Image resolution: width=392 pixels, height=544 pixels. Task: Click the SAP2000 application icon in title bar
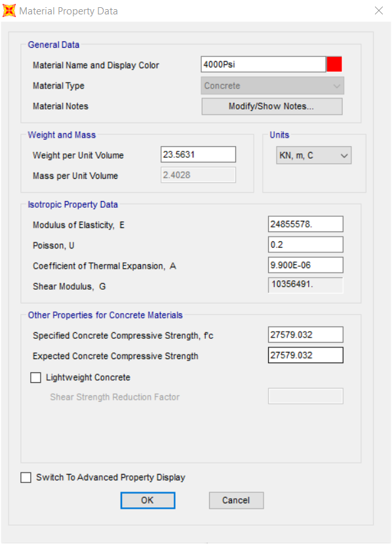coord(9,10)
